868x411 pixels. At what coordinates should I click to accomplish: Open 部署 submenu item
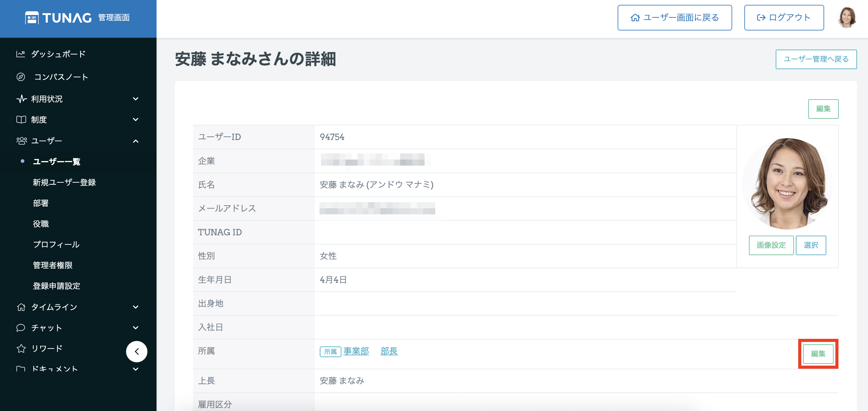coord(41,203)
